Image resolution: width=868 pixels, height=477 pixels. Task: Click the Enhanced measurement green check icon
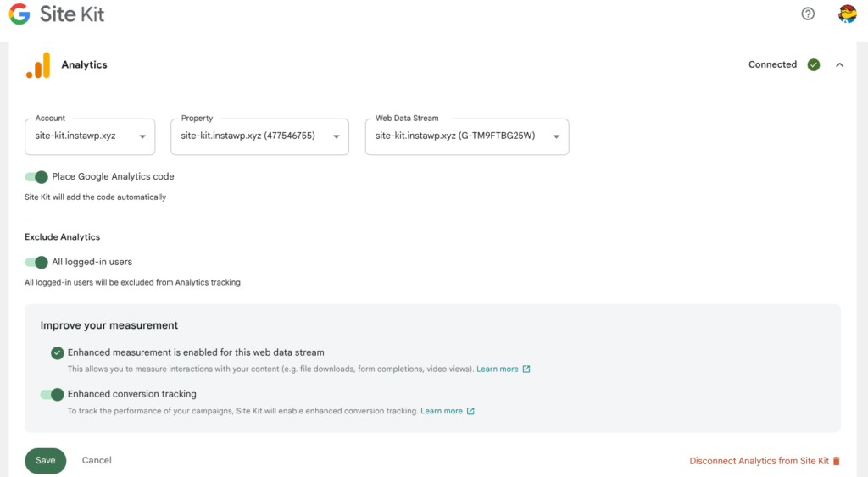[x=57, y=353]
